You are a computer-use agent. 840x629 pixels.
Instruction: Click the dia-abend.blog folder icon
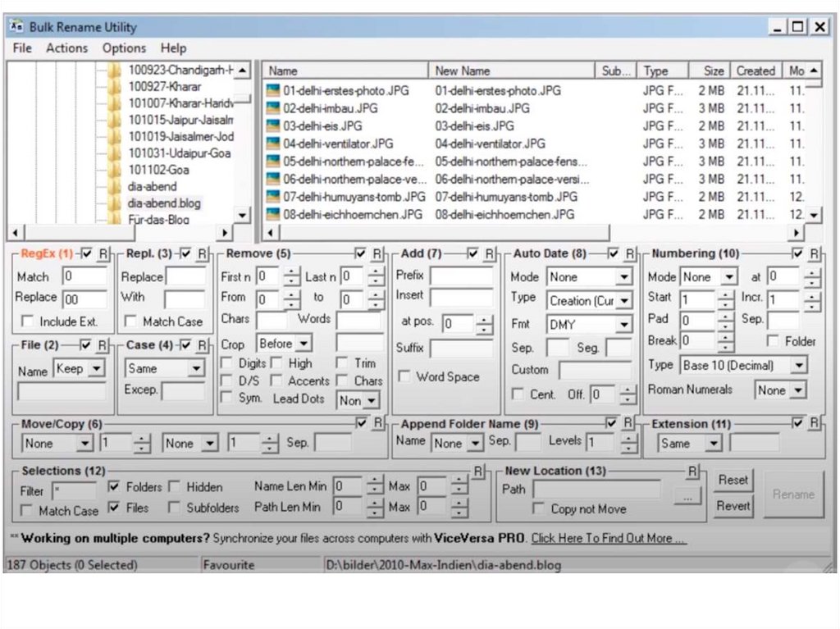tap(115, 203)
